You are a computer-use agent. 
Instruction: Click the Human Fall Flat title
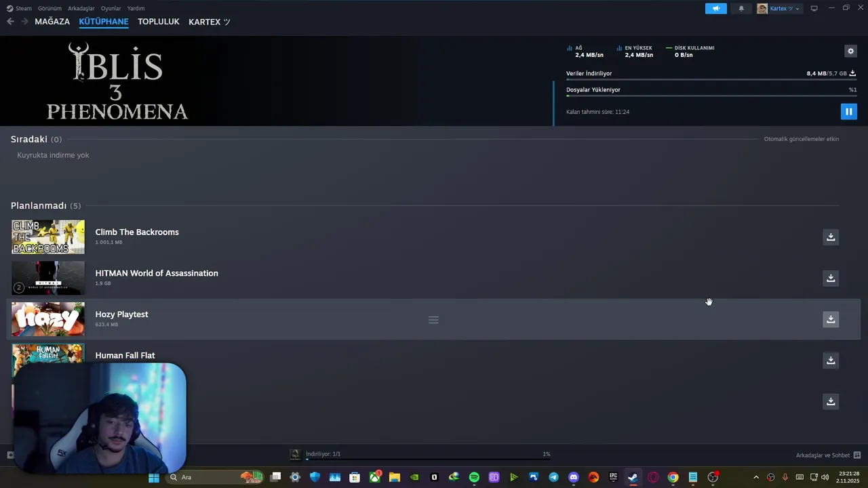pyautogui.click(x=125, y=355)
